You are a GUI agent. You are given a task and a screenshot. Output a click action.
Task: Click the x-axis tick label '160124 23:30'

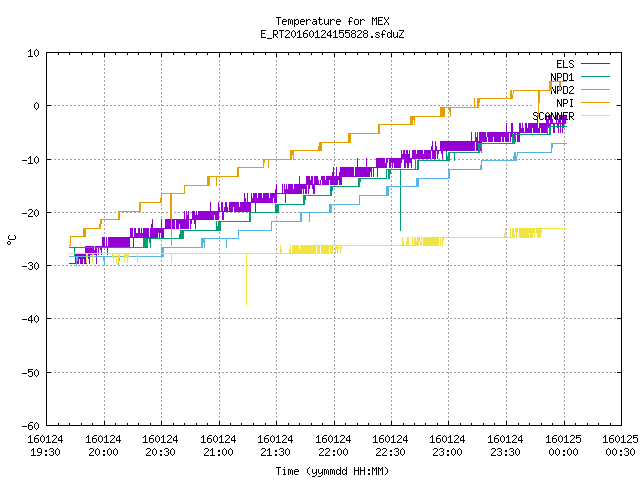pyautogui.click(x=506, y=446)
